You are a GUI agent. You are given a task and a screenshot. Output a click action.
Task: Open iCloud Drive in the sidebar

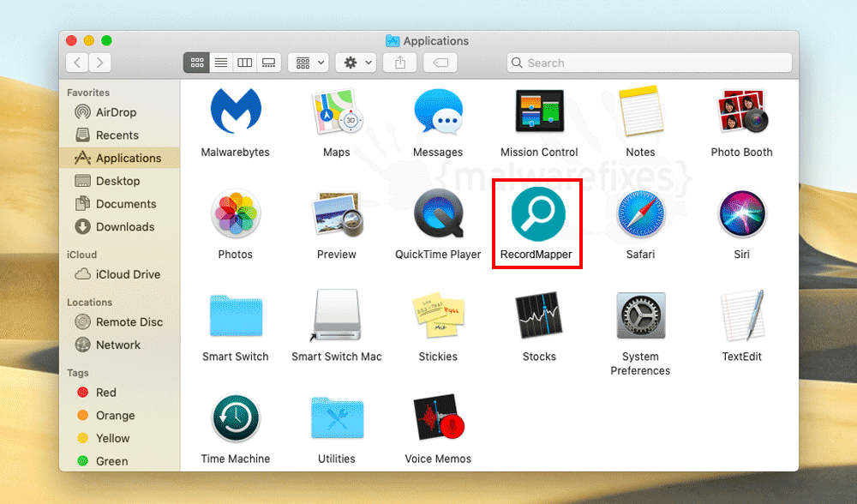120,274
